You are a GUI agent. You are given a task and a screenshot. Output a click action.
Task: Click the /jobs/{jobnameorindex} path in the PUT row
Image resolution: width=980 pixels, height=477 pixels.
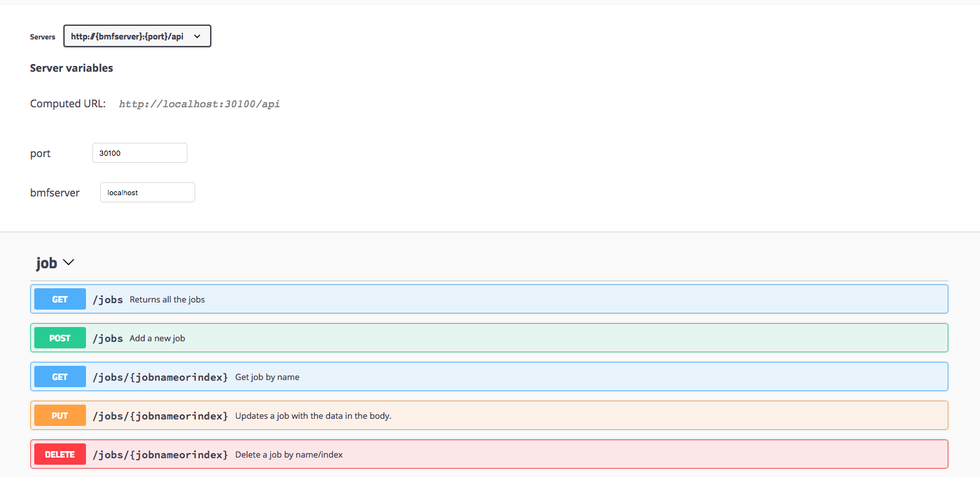160,416
